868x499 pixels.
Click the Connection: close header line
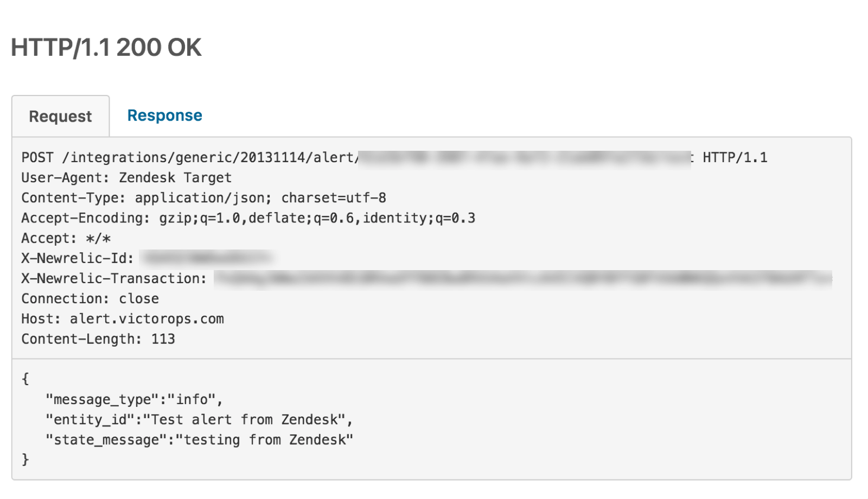[x=90, y=299]
